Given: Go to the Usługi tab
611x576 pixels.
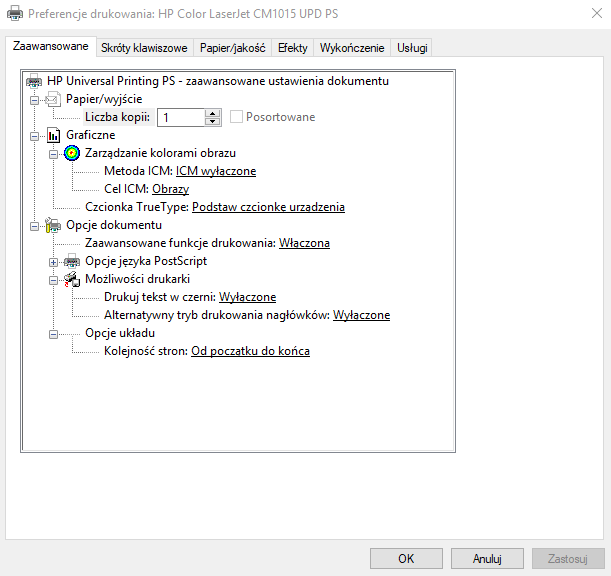Looking at the screenshot, I should point(412,48).
